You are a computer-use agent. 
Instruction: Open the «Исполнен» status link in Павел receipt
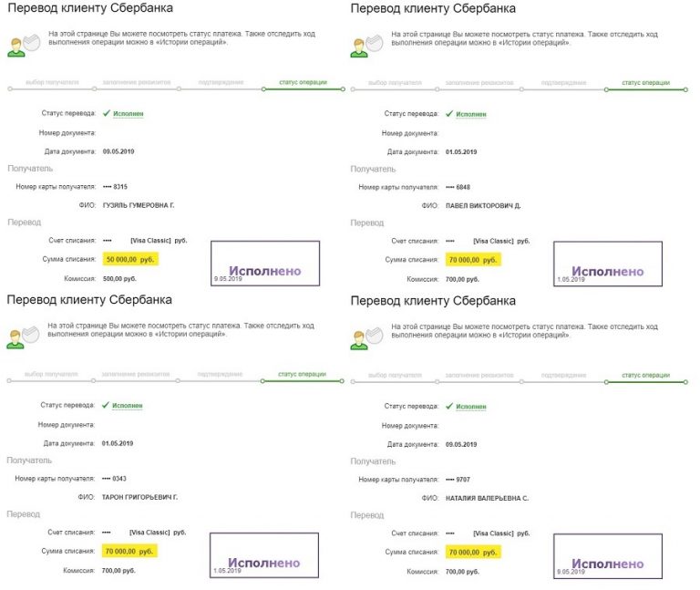point(471,114)
